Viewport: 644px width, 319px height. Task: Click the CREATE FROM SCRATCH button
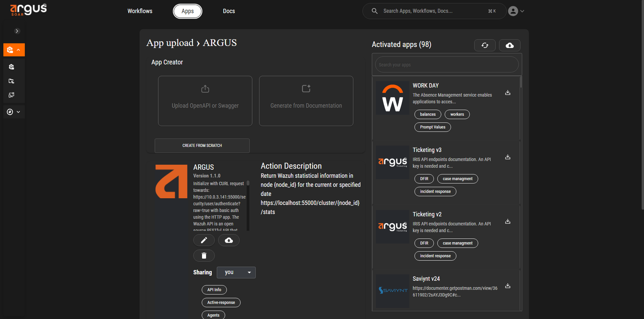coord(202,146)
